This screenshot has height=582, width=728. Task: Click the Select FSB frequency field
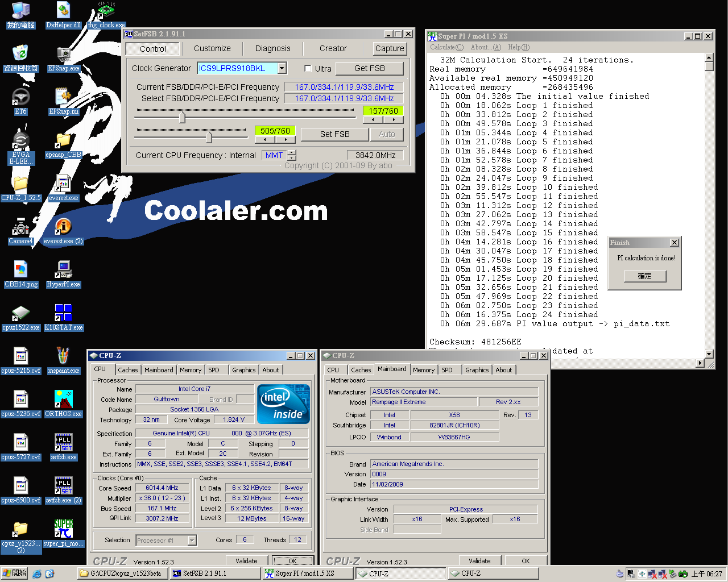(344, 98)
